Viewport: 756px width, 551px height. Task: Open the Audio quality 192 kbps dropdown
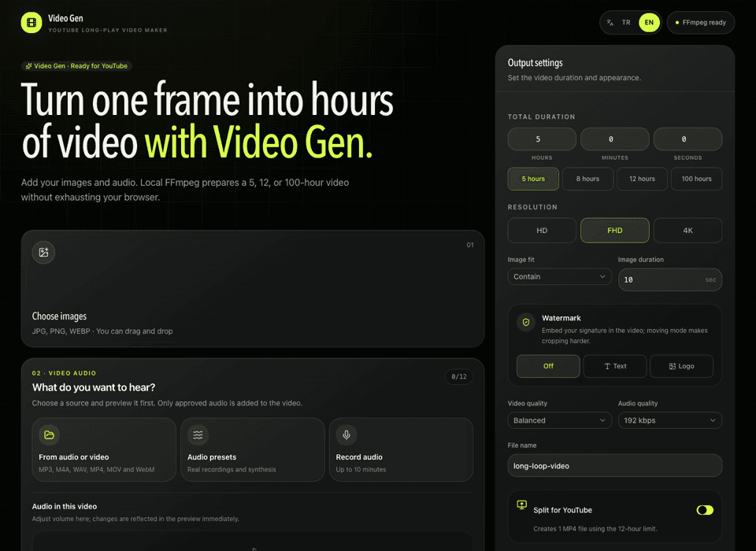669,420
